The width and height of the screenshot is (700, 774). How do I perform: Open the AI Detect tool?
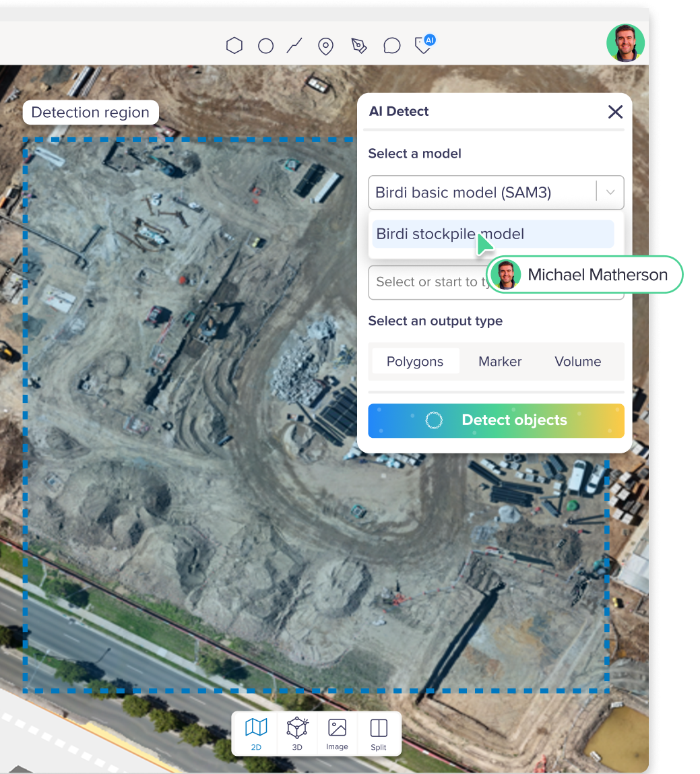(423, 45)
